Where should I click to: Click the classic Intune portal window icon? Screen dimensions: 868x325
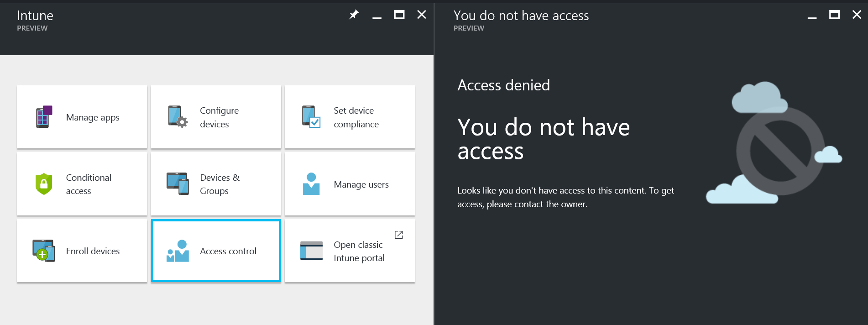click(x=311, y=251)
